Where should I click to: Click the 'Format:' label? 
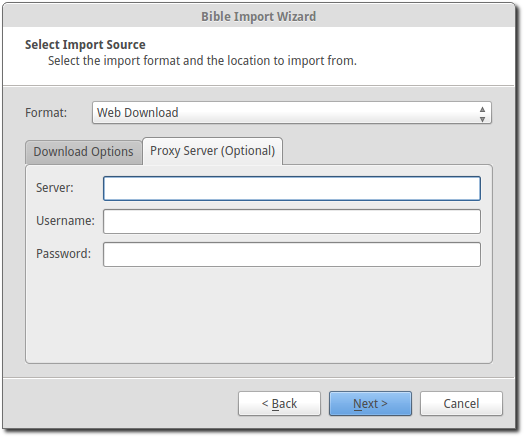click(46, 113)
